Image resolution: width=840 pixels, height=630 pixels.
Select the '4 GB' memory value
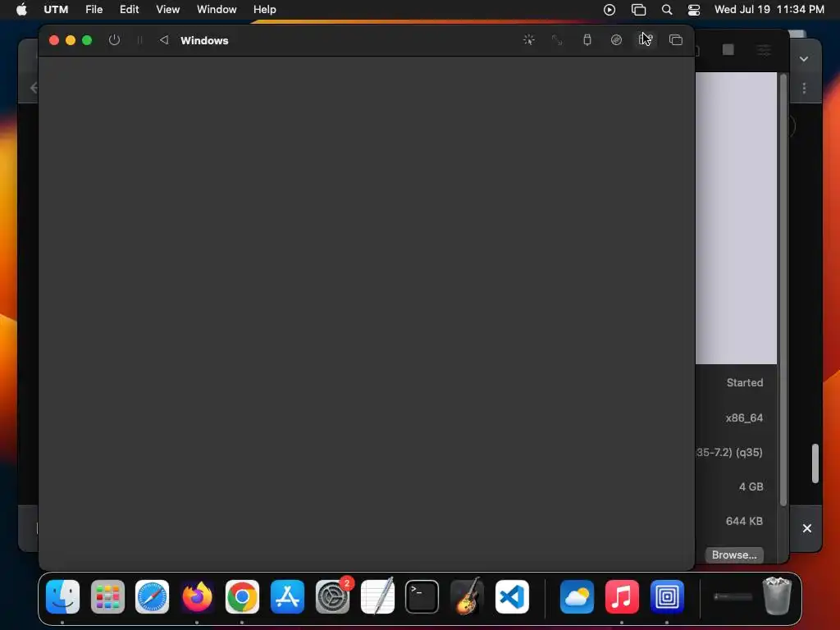[751, 486]
